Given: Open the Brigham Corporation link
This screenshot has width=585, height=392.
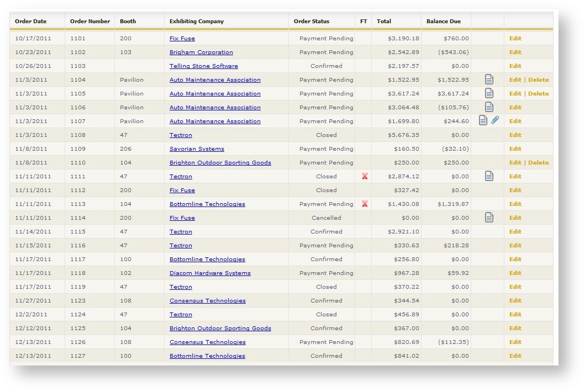Looking at the screenshot, I should point(200,52).
